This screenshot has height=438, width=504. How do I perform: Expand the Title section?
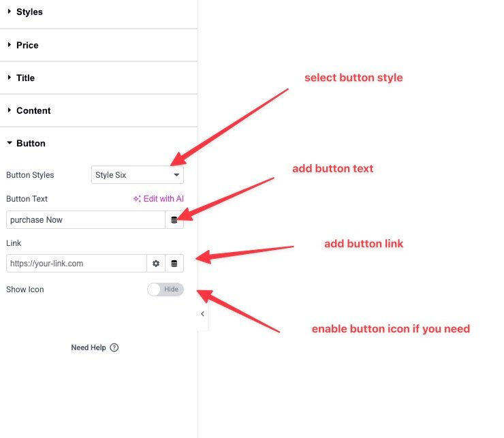(x=25, y=78)
